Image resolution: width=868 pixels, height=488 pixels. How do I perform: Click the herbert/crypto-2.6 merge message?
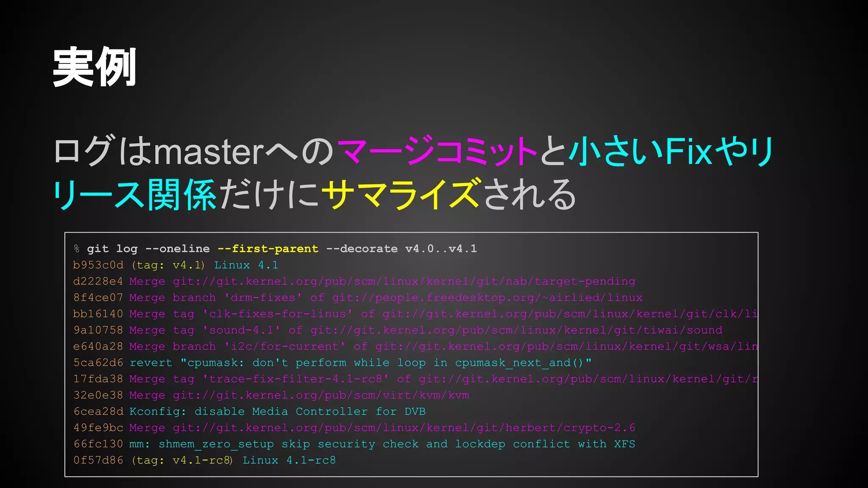click(382, 428)
